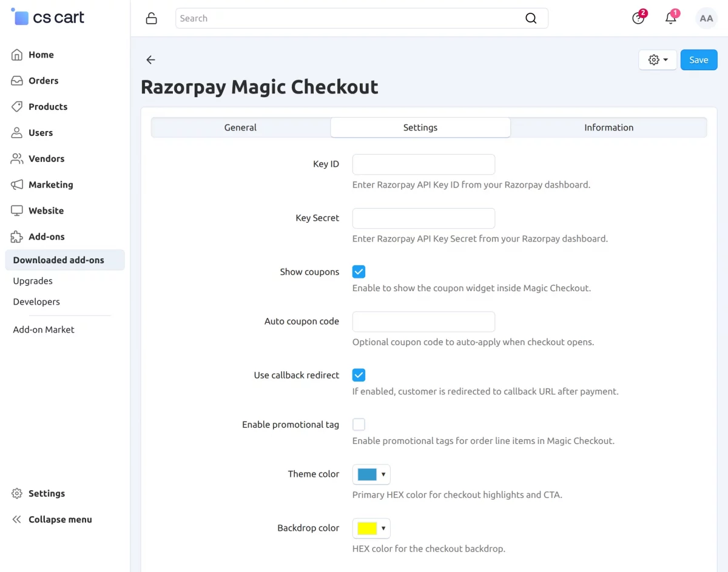
Task: Click the Save button
Action: point(699,60)
